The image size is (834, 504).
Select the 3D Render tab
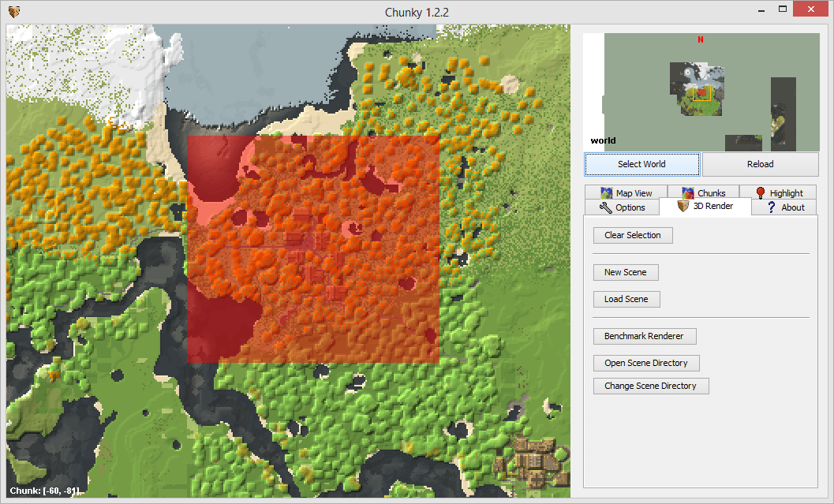coord(705,207)
